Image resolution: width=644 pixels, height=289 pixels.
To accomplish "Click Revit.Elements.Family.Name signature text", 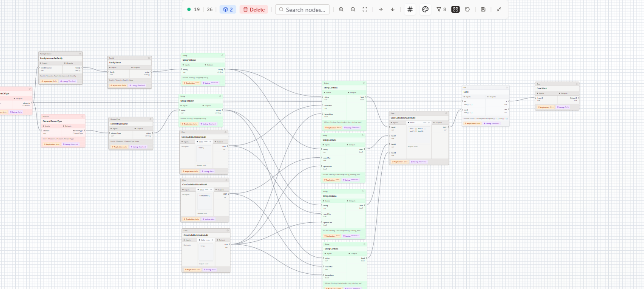I will pos(122,80).
